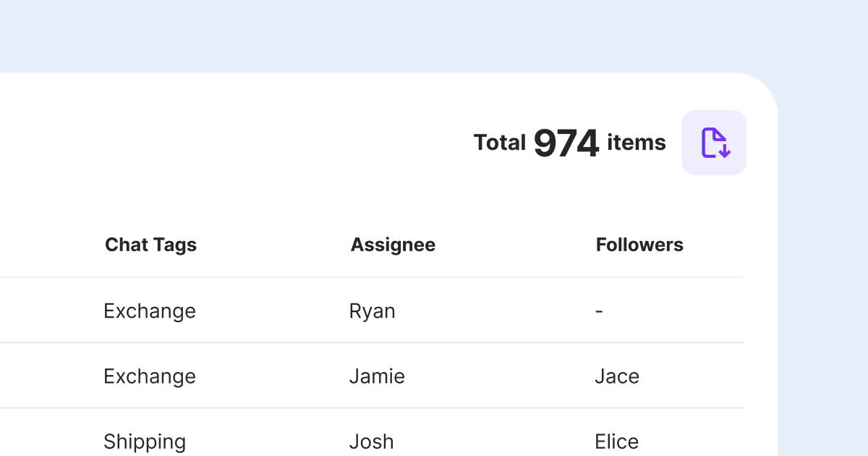Sort by the Chat Tags column header
The width and height of the screenshot is (868, 456).
[150, 245]
